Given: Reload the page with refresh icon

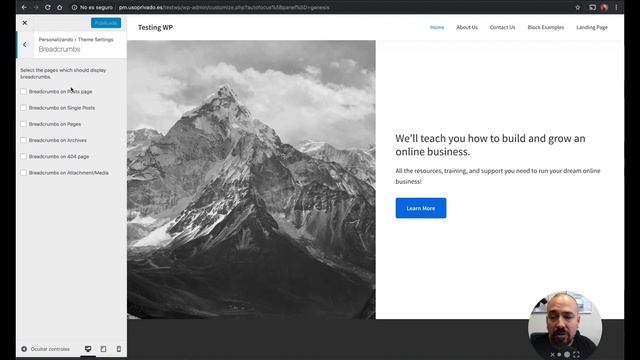Looking at the screenshot, I should [x=48, y=7].
